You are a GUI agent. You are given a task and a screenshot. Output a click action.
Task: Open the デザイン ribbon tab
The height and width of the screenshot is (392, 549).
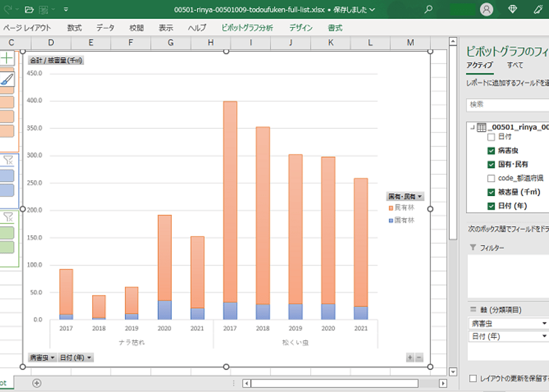301,28
